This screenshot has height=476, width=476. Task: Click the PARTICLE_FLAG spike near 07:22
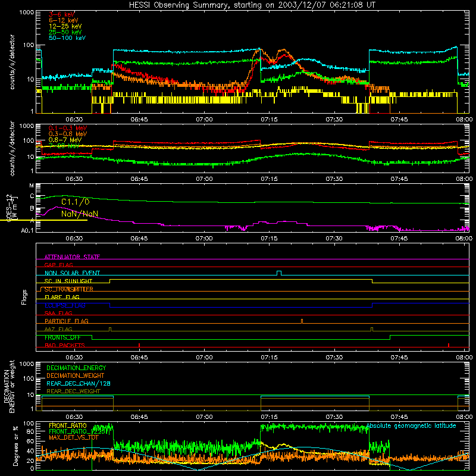pos(302,321)
